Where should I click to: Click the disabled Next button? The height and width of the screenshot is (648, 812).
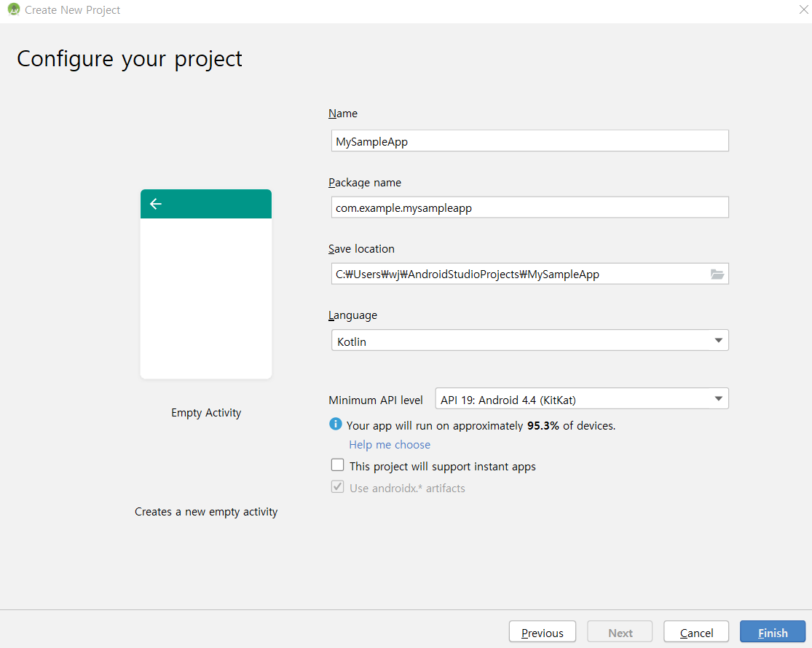click(x=620, y=632)
